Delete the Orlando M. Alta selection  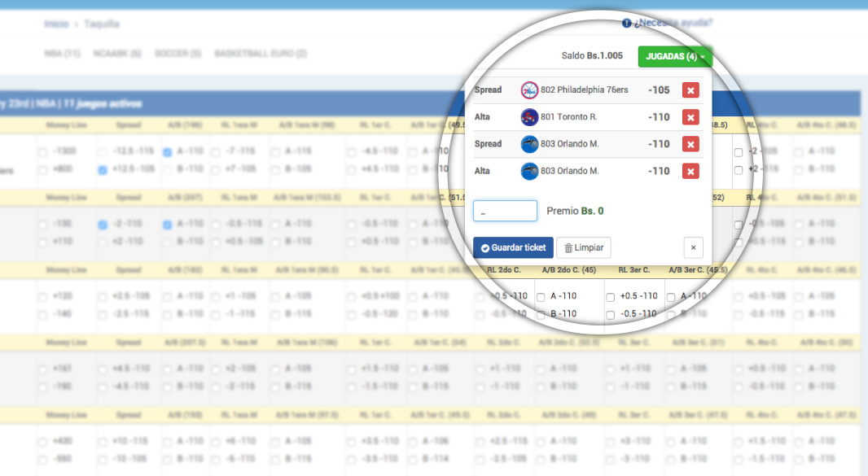690,171
